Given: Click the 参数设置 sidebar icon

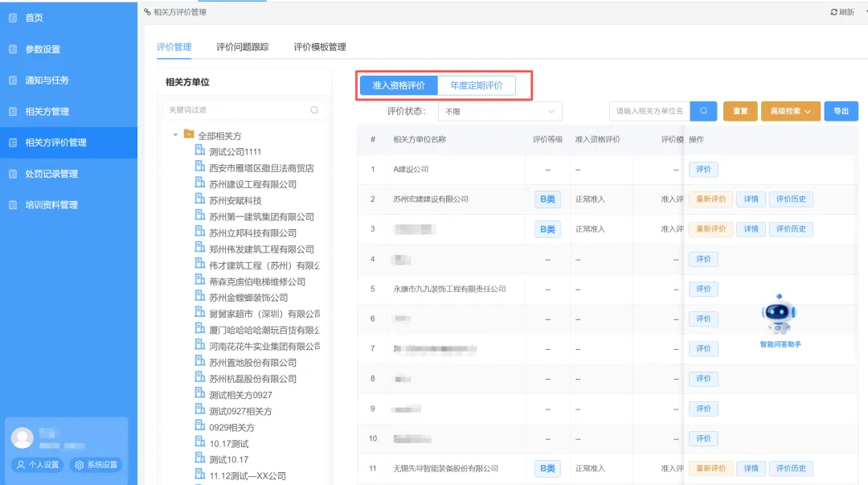Looking at the screenshot, I should 13,49.
